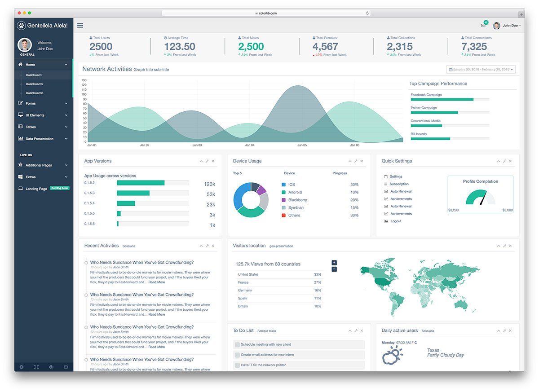
Task: Collapse the Device Usage panel
Action: coord(349,161)
